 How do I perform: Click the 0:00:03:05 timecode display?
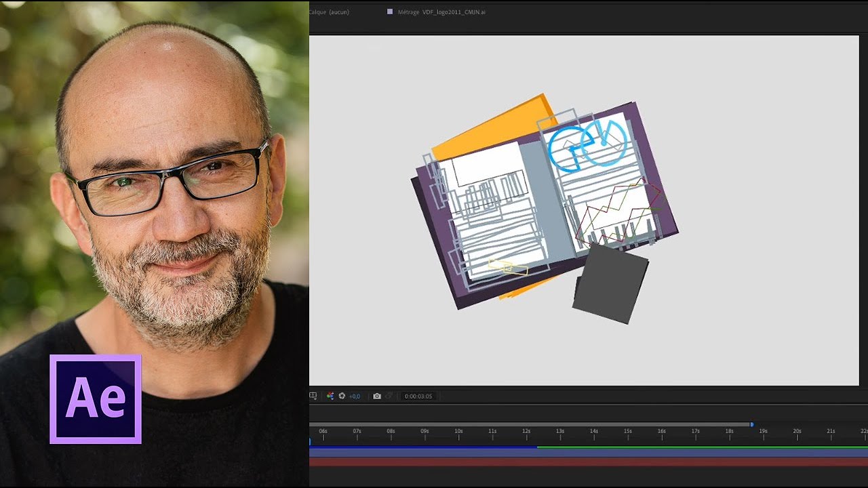pos(418,396)
